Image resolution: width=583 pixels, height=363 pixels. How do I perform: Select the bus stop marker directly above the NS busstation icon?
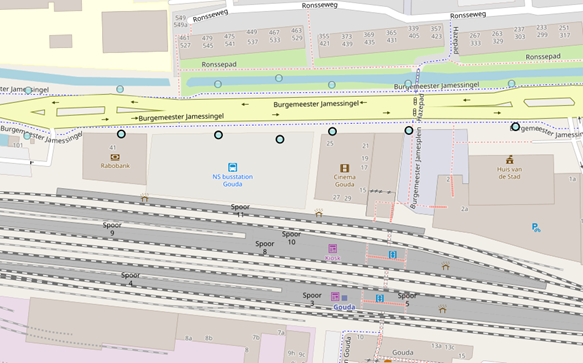click(x=219, y=135)
